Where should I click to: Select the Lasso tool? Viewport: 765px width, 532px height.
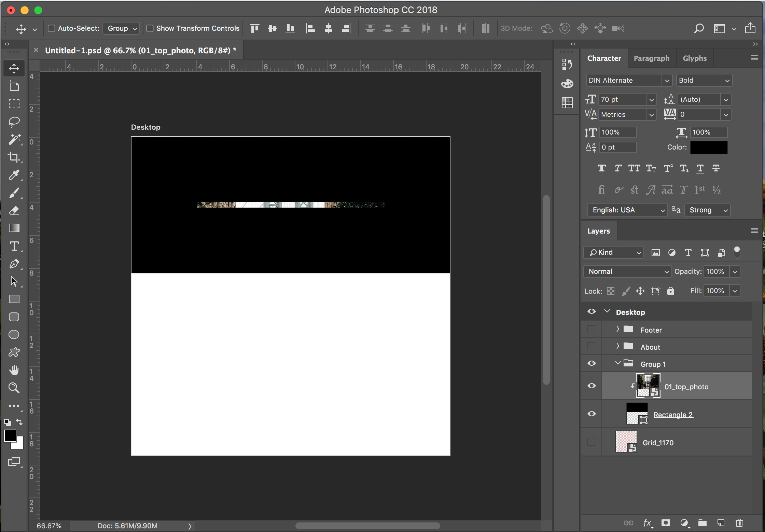[x=15, y=122]
